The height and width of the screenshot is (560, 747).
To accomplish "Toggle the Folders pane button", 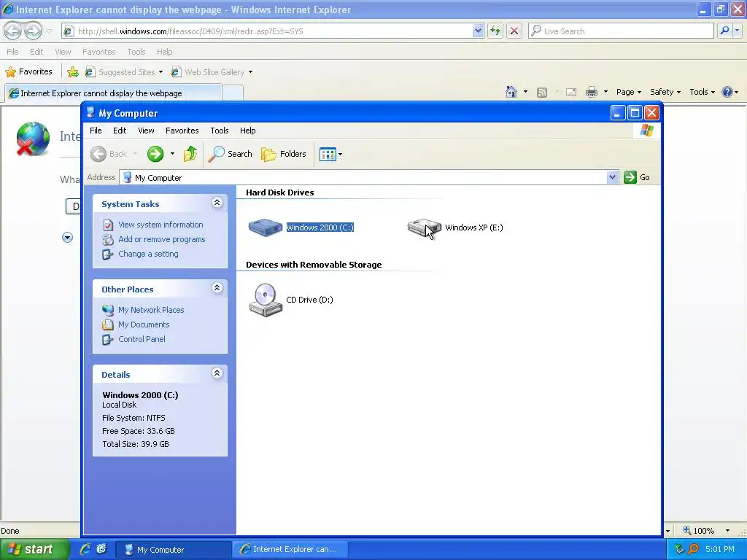I will coord(284,154).
